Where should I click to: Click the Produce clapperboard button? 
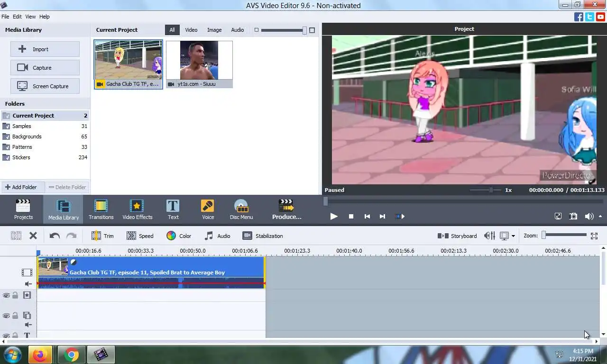[x=286, y=209]
